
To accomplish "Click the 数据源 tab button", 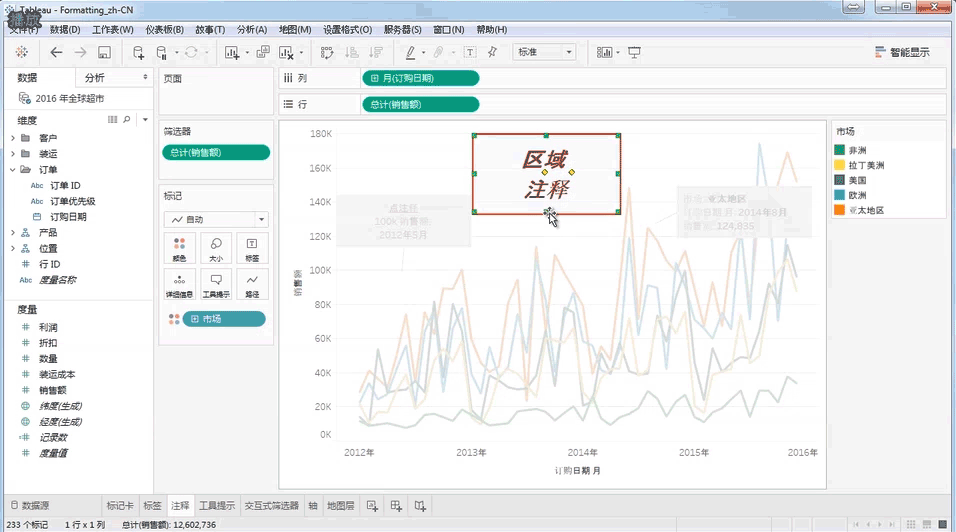I will tap(34, 506).
